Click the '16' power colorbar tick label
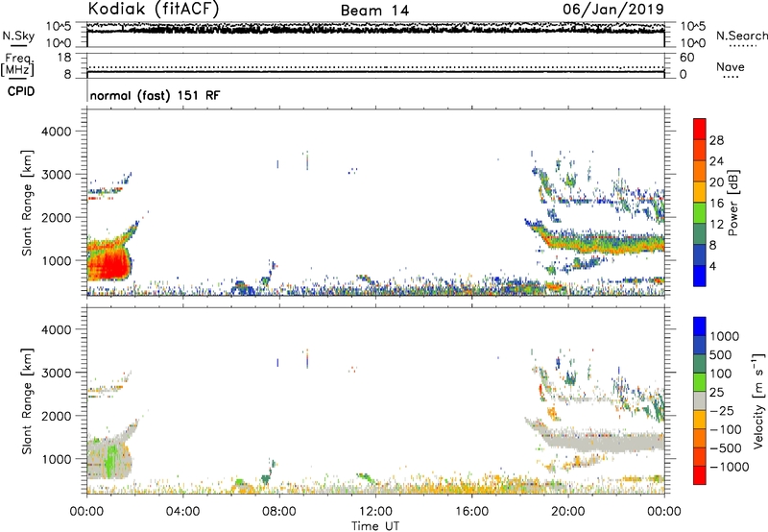The width and height of the screenshot is (768, 532). pyautogui.click(x=716, y=204)
